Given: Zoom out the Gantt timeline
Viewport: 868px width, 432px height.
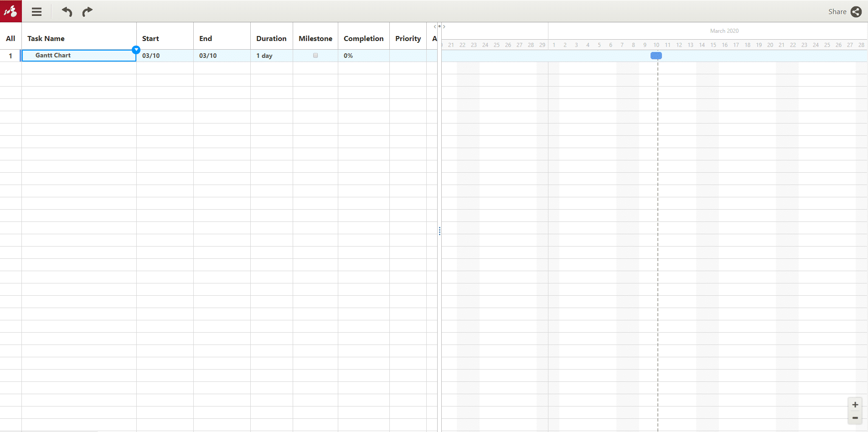Looking at the screenshot, I should [855, 418].
